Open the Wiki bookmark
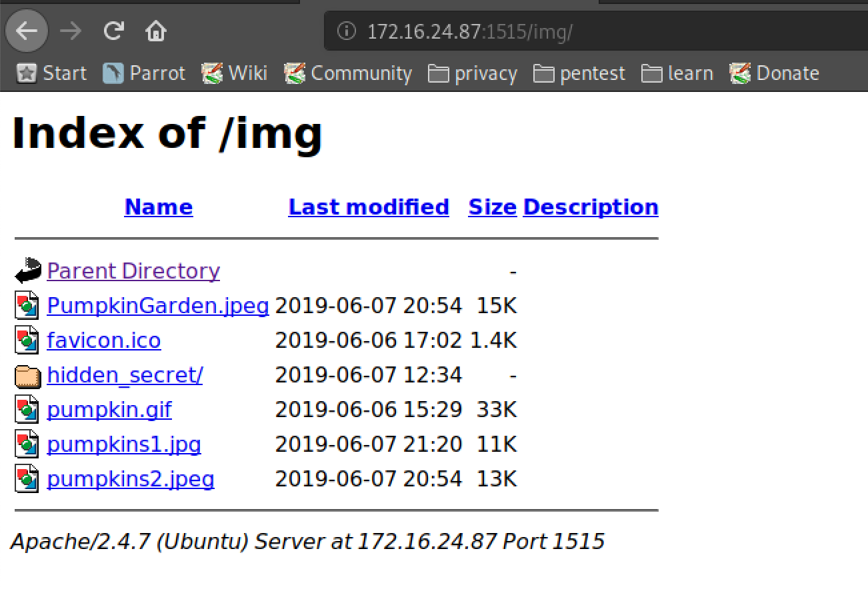 [x=235, y=73]
